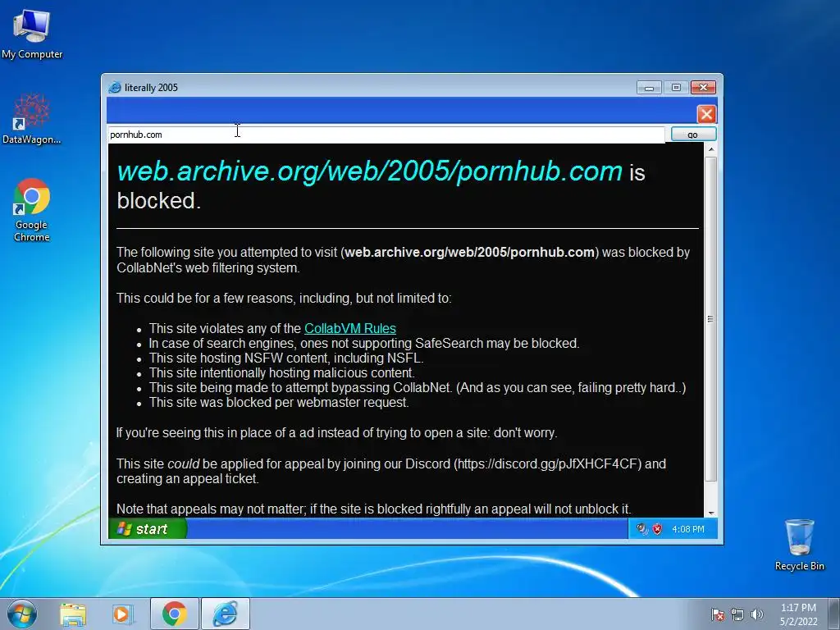The width and height of the screenshot is (840, 630).
Task: Open the Windows 7 Start orb
Action: (x=22, y=614)
